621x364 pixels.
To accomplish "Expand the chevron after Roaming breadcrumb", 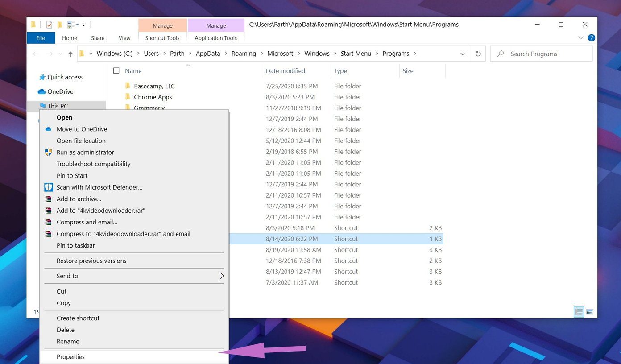I will click(262, 54).
